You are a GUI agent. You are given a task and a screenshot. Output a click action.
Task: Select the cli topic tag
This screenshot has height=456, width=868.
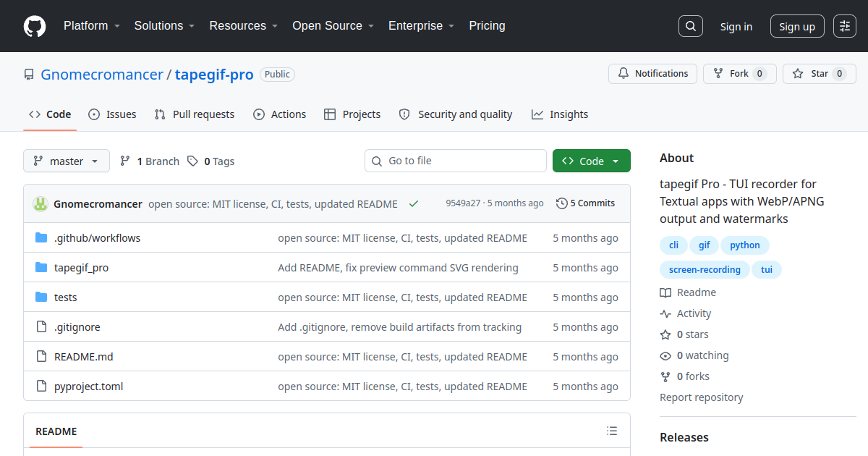673,245
